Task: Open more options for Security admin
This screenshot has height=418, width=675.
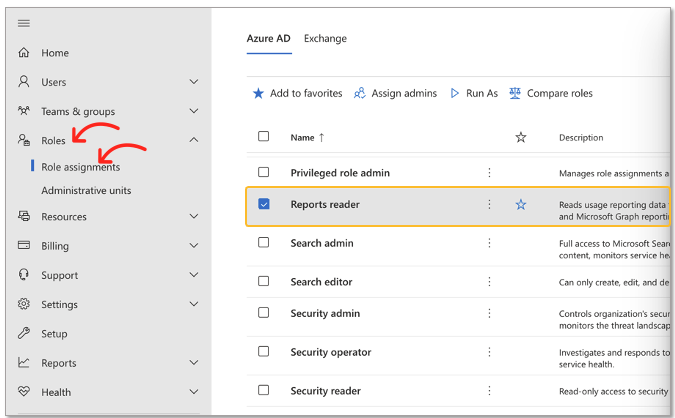Action: [489, 313]
